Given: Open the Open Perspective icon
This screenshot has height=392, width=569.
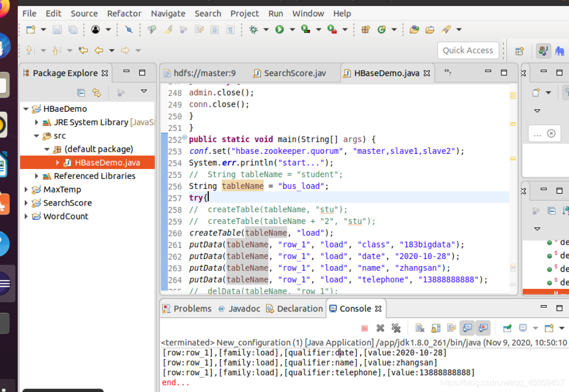Looking at the screenshot, I should pyautogui.click(x=520, y=51).
